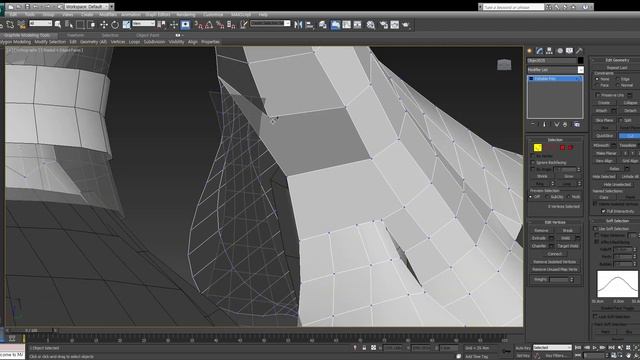Click the Target Weld button

coord(568,246)
